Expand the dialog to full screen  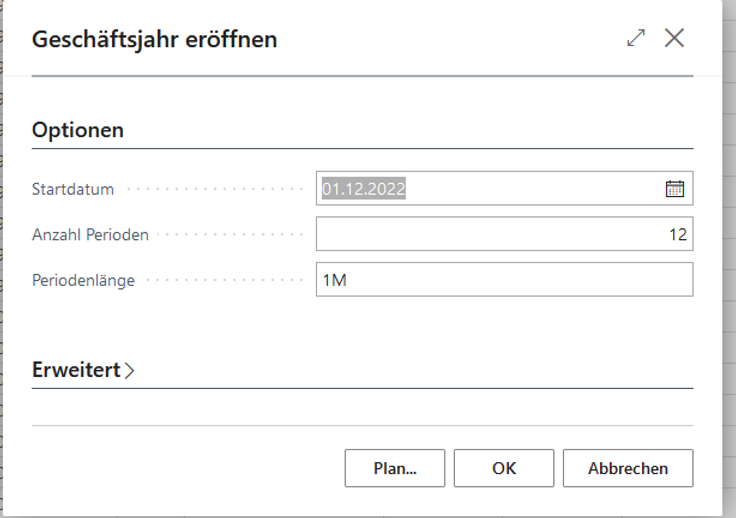click(636, 39)
